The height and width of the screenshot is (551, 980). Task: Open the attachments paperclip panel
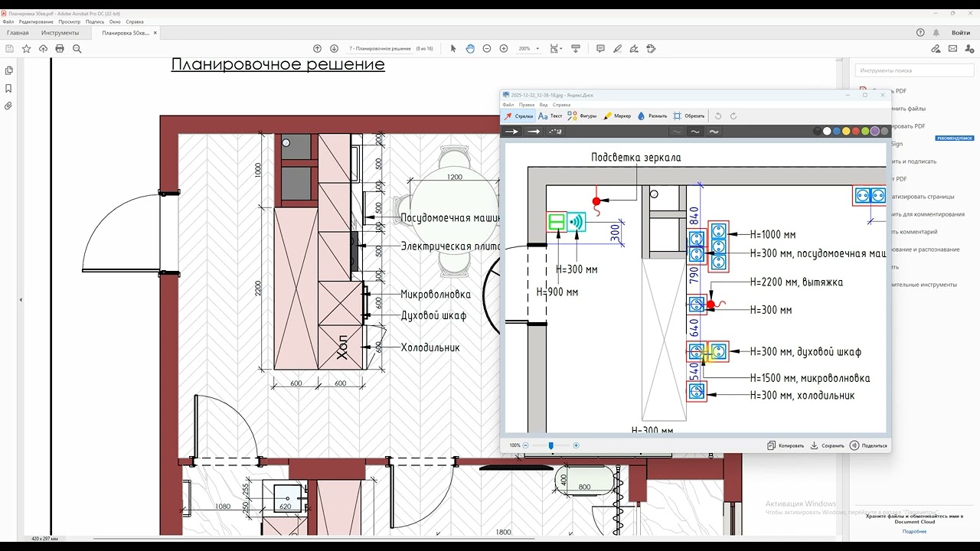click(9, 106)
